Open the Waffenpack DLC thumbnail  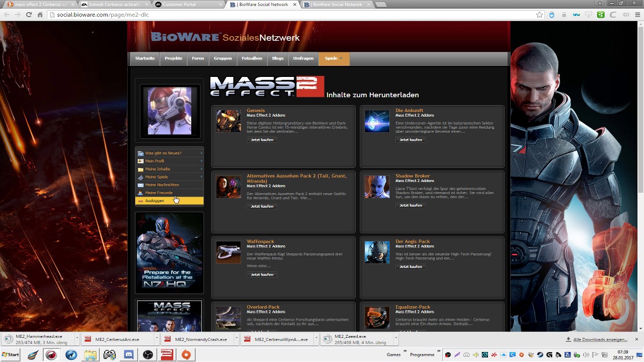click(x=228, y=252)
